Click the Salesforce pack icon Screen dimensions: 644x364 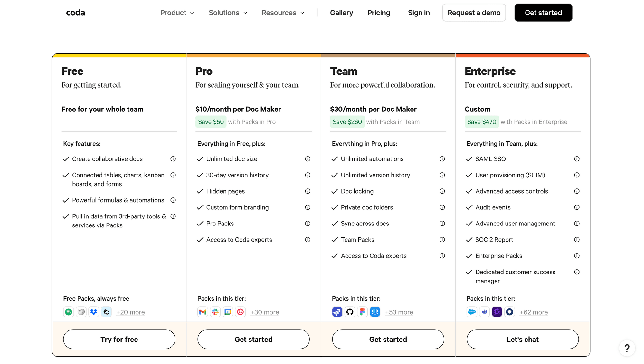pos(472,312)
